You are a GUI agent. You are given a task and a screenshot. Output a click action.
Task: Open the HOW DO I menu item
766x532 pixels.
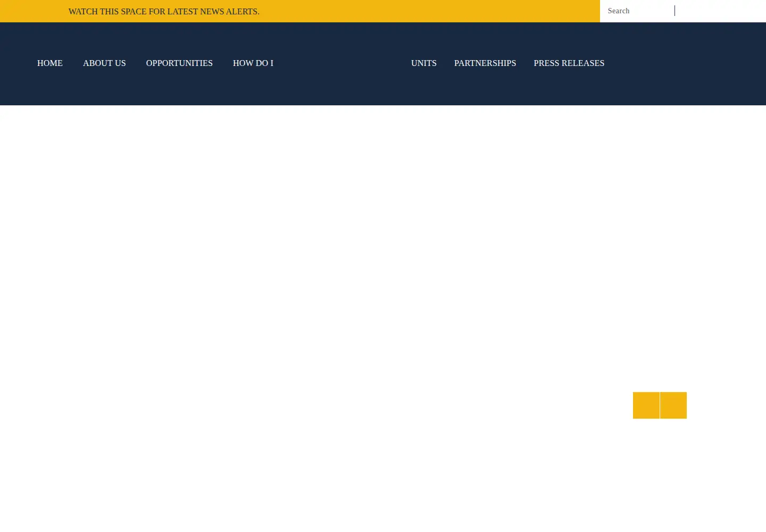[253, 63]
